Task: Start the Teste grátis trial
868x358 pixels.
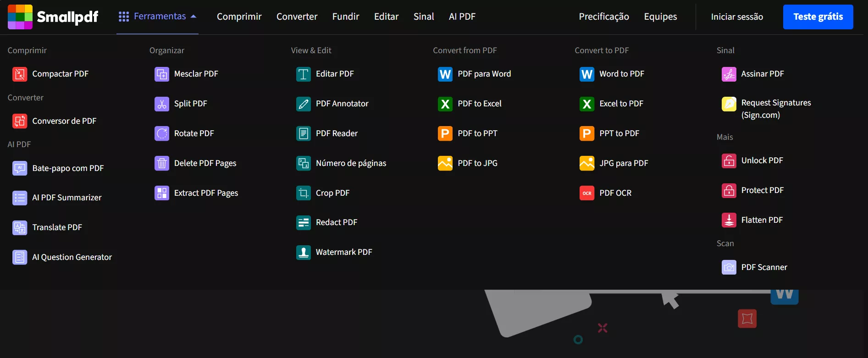Action: (818, 17)
